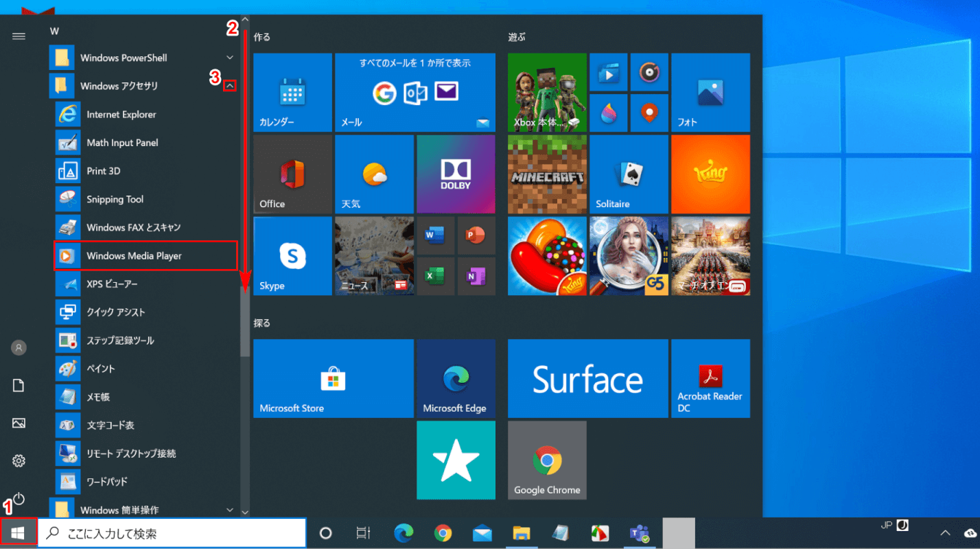This screenshot has height=549, width=980.
Task: Open the Surface tile
Action: click(588, 378)
